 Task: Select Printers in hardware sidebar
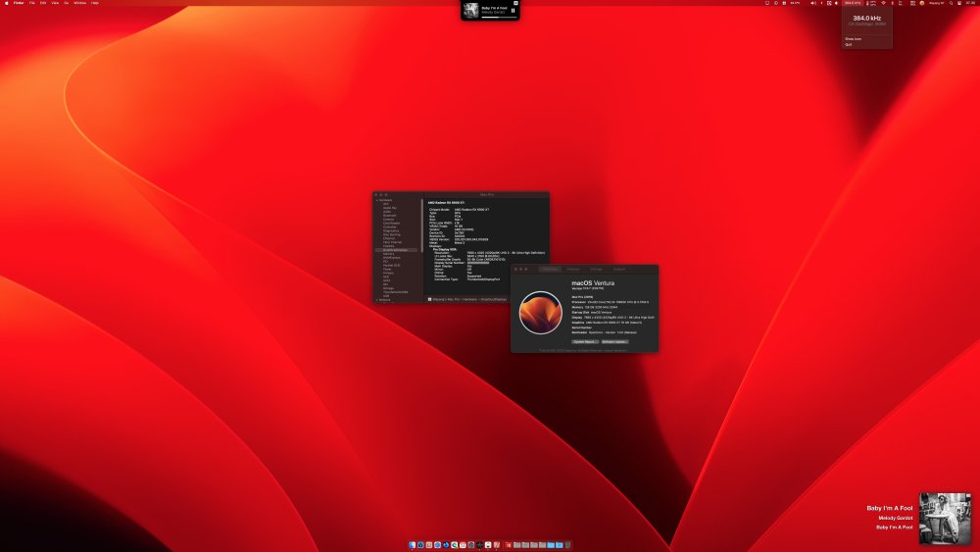(388, 273)
